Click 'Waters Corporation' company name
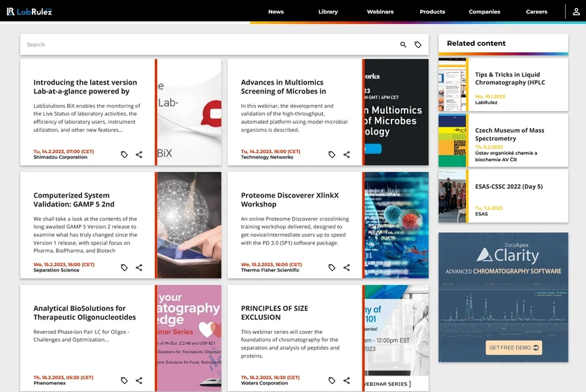The height and width of the screenshot is (392, 586). pyautogui.click(x=264, y=383)
